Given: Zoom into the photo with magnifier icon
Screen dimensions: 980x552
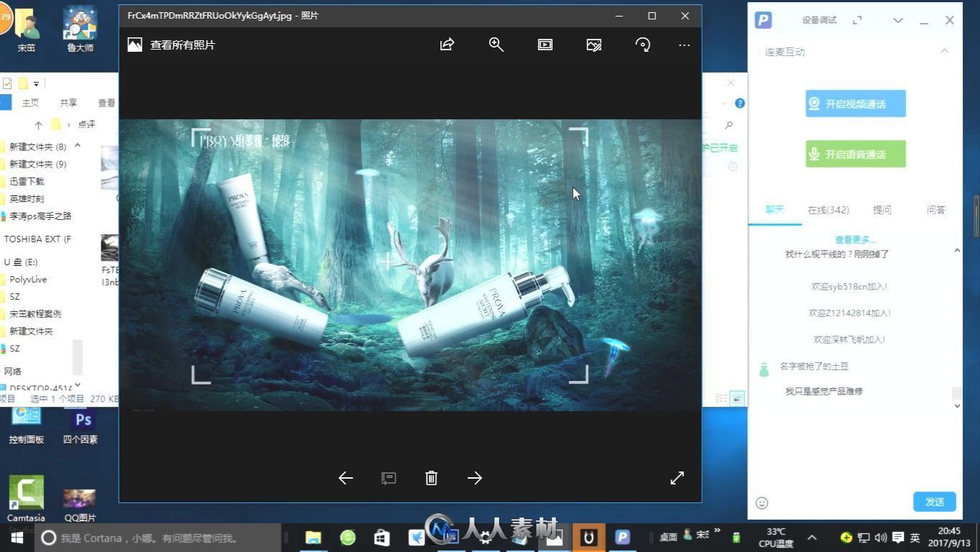Looking at the screenshot, I should click(496, 45).
